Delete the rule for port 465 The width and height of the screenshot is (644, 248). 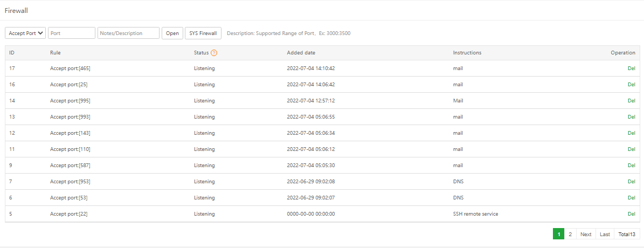click(x=632, y=68)
